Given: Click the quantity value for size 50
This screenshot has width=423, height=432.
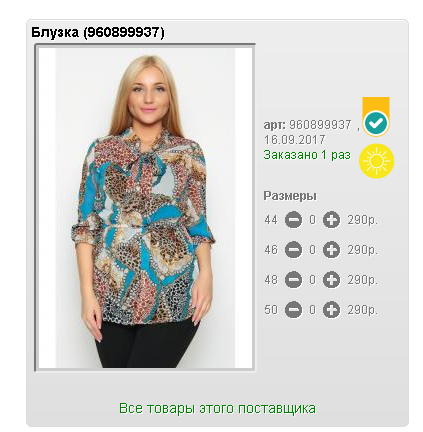Looking at the screenshot, I should coord(312,310).
